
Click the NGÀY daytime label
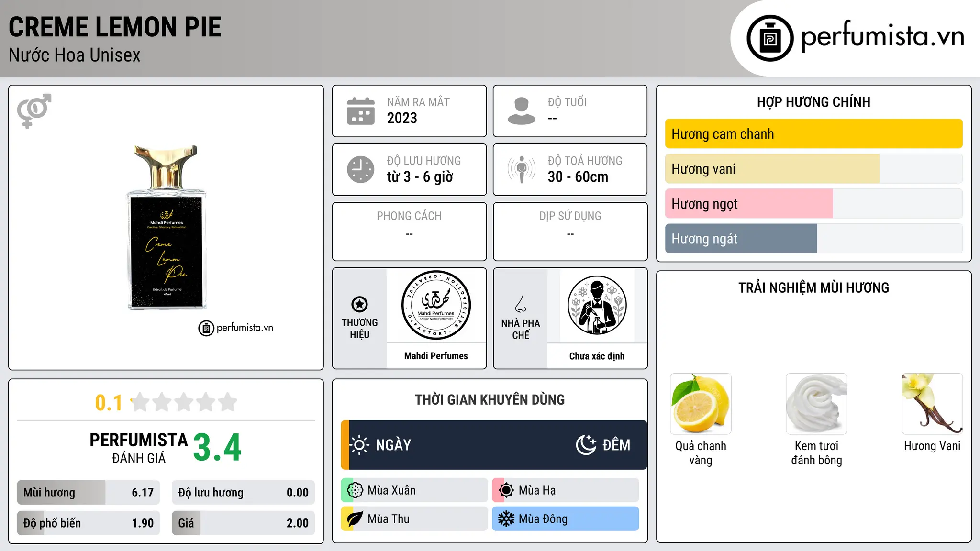click(393, 445)
